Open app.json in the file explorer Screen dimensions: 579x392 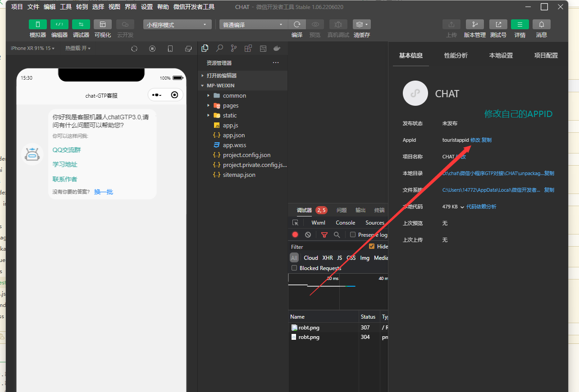click(233, 135)
